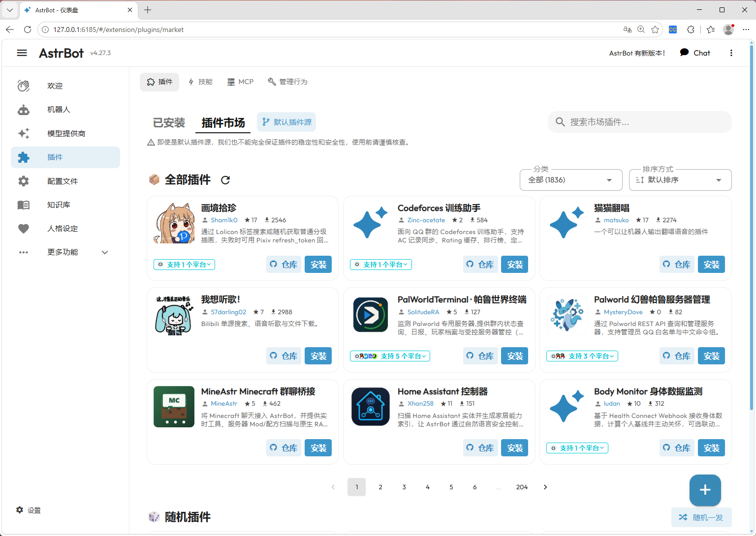Open 仓库 for Home Assistant 控制器
The image size is (756, 536).
tap(480, 448)
